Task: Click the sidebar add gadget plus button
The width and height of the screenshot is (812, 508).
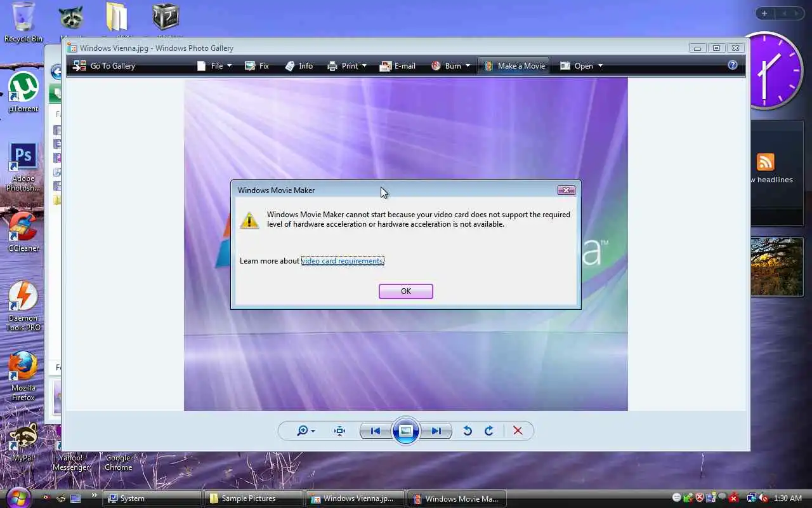Action: point(764,13)
